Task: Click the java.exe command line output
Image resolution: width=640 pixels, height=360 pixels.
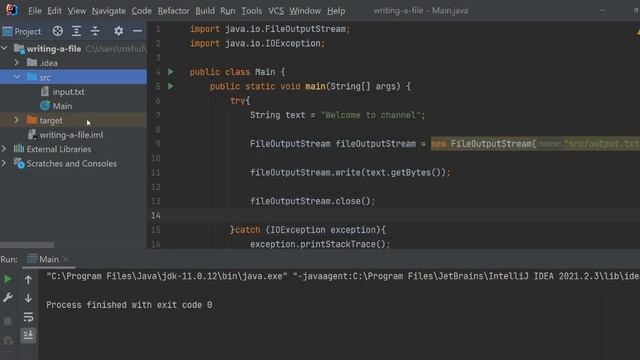Action: (343, 276)
